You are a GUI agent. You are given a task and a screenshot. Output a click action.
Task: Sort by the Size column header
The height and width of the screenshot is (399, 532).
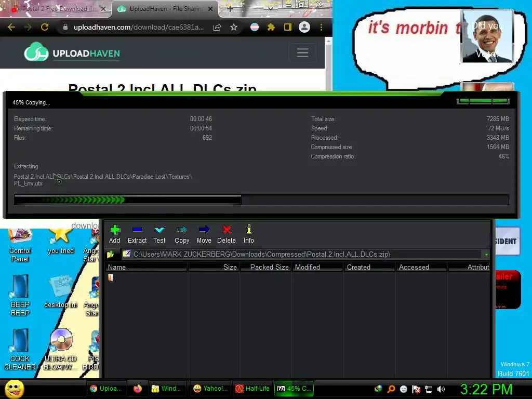214,268
